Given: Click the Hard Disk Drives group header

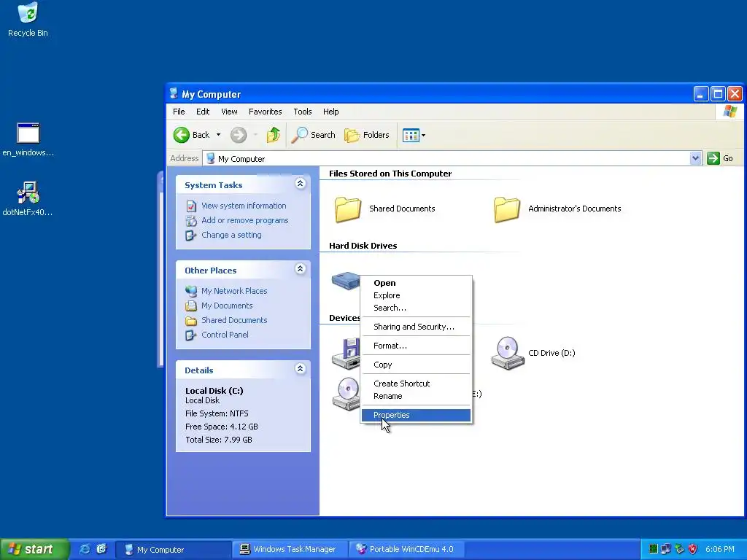Looking at the screenshot, I should [363, 246].
